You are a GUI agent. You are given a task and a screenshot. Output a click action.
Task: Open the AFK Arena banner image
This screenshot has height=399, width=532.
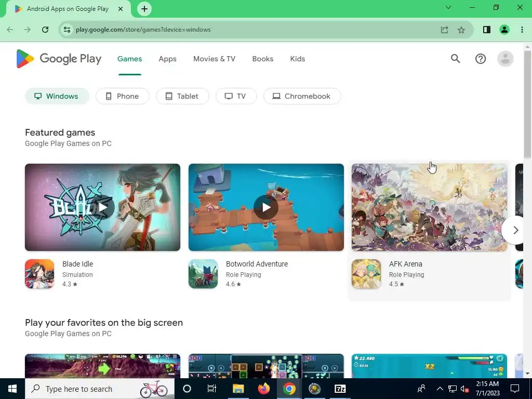click(x=429, y=207)
